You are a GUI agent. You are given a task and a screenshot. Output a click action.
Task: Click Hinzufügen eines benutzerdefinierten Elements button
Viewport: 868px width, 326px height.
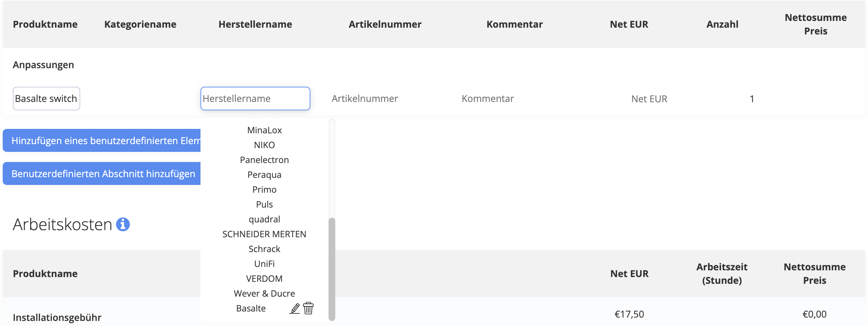pos(101,140)
